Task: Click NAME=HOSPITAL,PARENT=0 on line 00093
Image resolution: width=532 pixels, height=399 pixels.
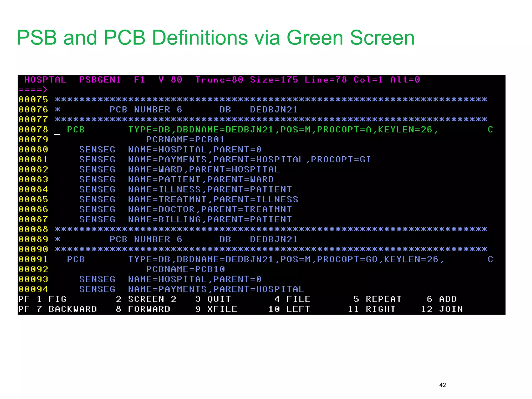Action: tap(195, 279)
